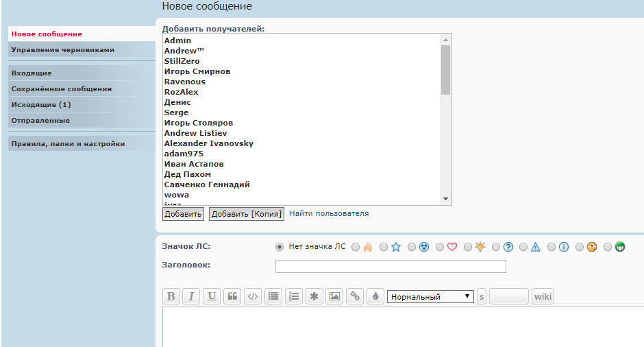Viewport: 644px width, 347px height.
Task: Insert a quote block using the quote icon
Action: click(x=232, y=296)
